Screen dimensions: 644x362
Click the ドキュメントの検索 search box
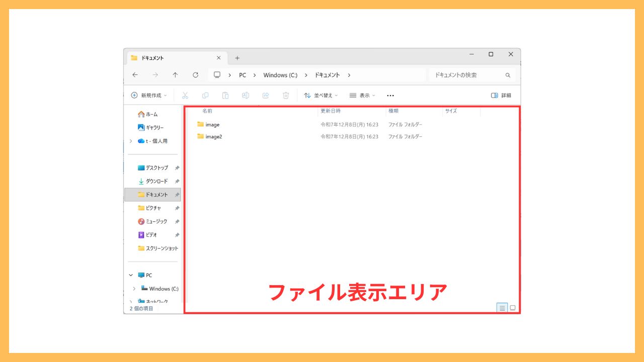coord(467,75)
